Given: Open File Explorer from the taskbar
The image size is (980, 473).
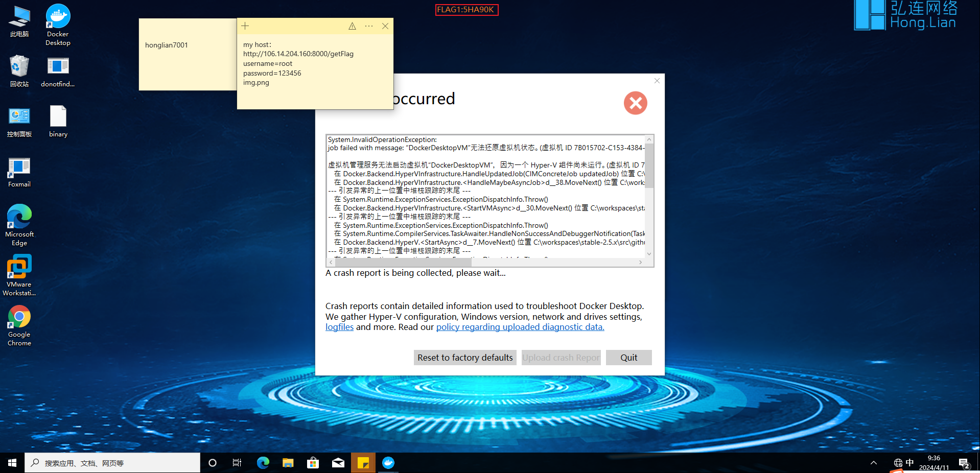Looking at the screenshot, I should 288,463.
